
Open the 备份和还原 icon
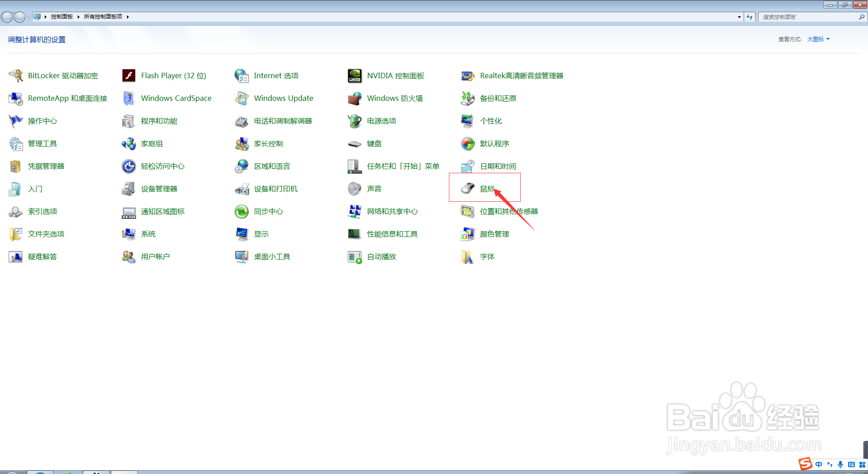point(468,98)
